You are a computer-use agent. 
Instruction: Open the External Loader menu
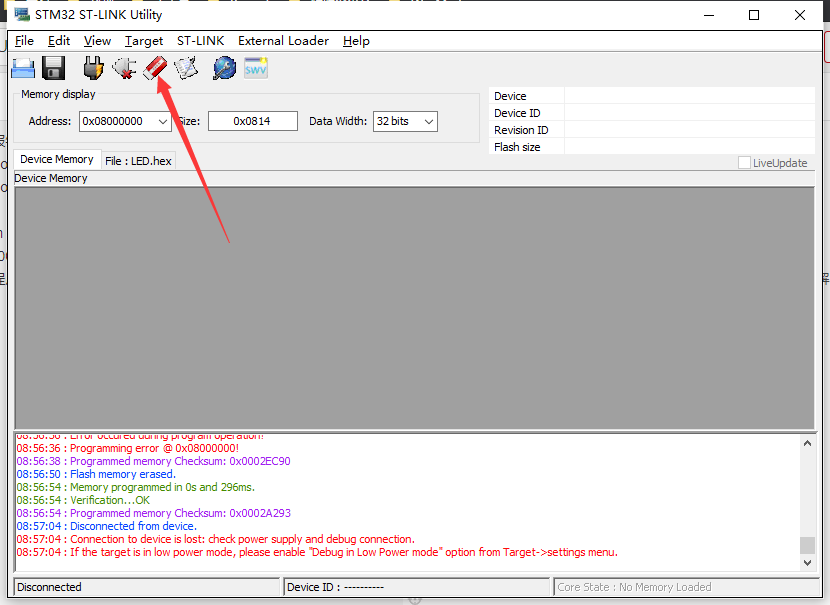coord(283,41)
